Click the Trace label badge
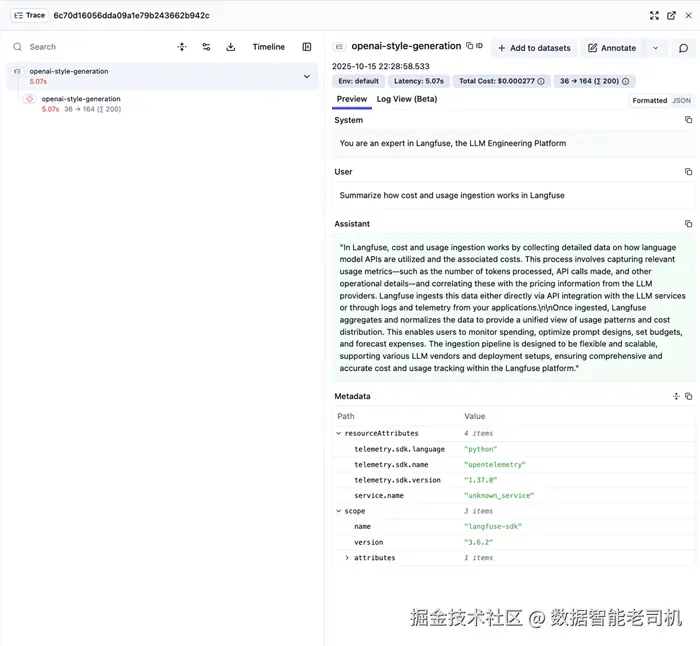Image resolution: width=700 pixels, height=646 pixels. click(x=29, y=15)
